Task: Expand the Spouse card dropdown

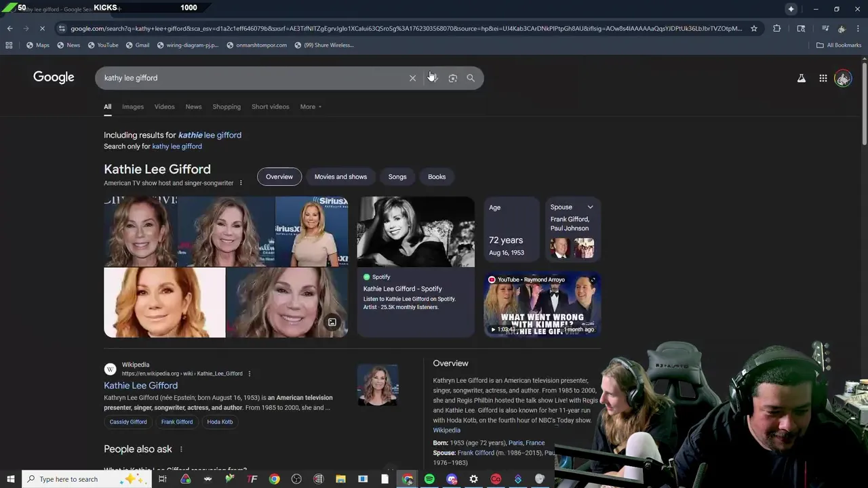Action: (590, 207)
